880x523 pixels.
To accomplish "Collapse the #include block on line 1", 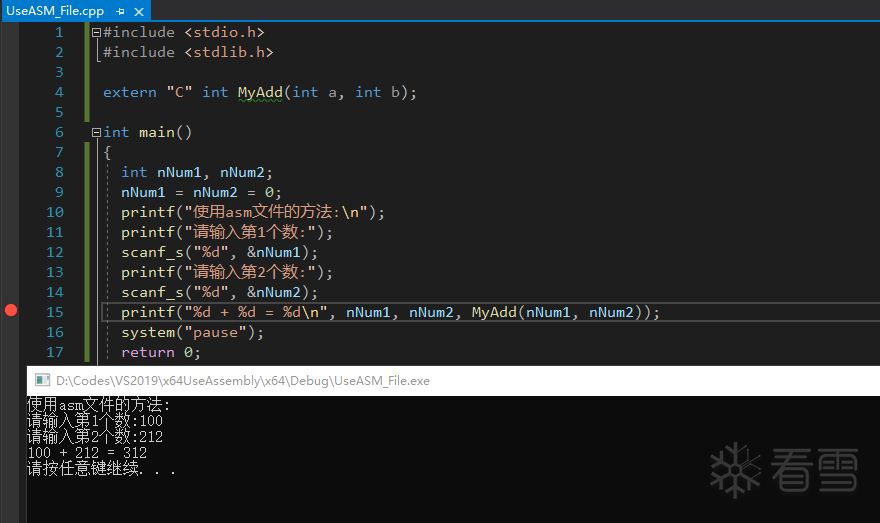I will click(x=96, y=33).
